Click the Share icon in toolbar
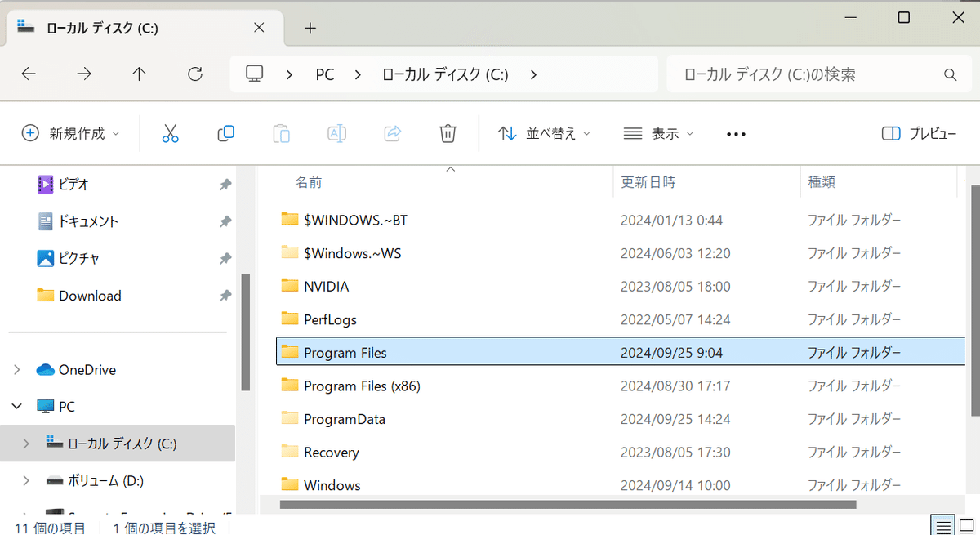Screen dimensions: 980x535 tap(392, 133)
